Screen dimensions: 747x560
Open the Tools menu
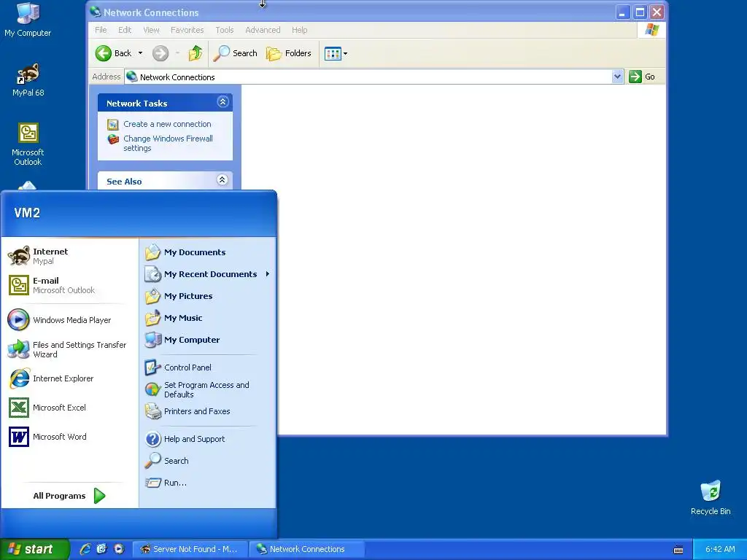point(225,30)
